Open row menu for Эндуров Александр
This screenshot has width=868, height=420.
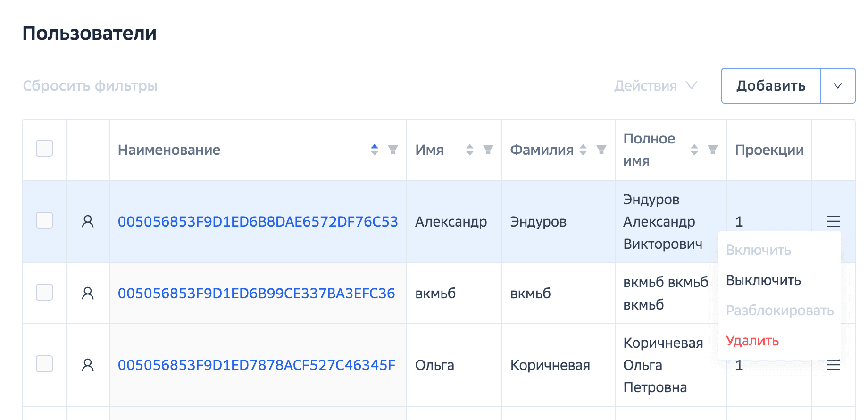pos(833,221)
